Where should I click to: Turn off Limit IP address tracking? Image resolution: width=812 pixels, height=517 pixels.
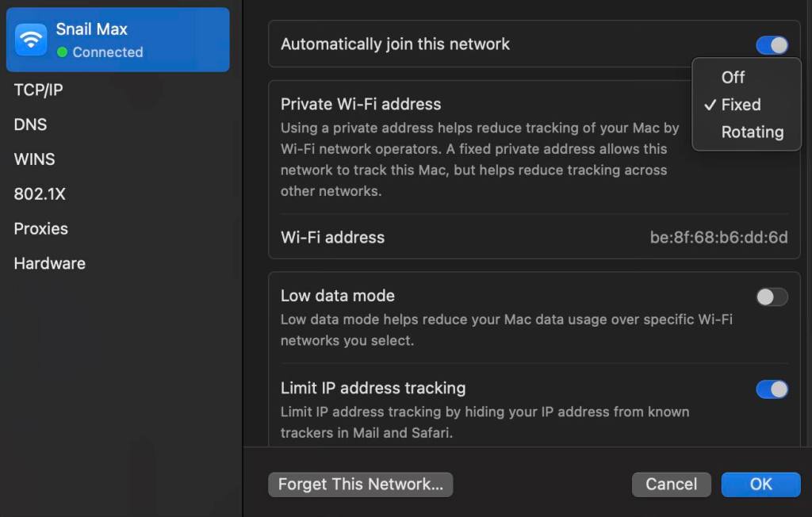(x=772, y=389)
